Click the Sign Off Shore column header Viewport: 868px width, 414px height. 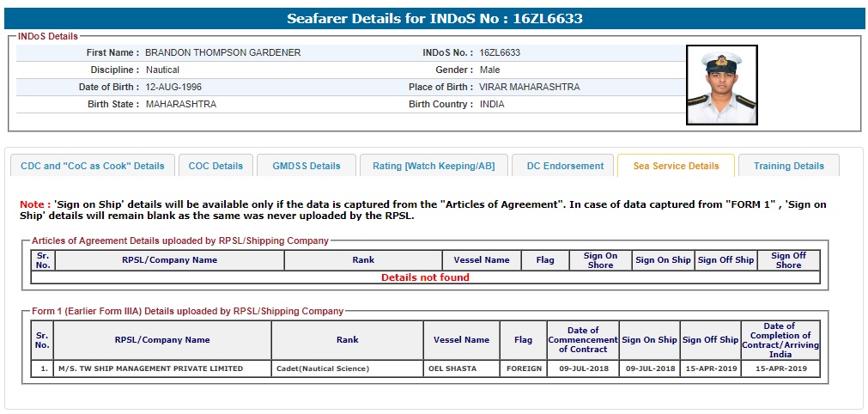(x=787, y=260)
